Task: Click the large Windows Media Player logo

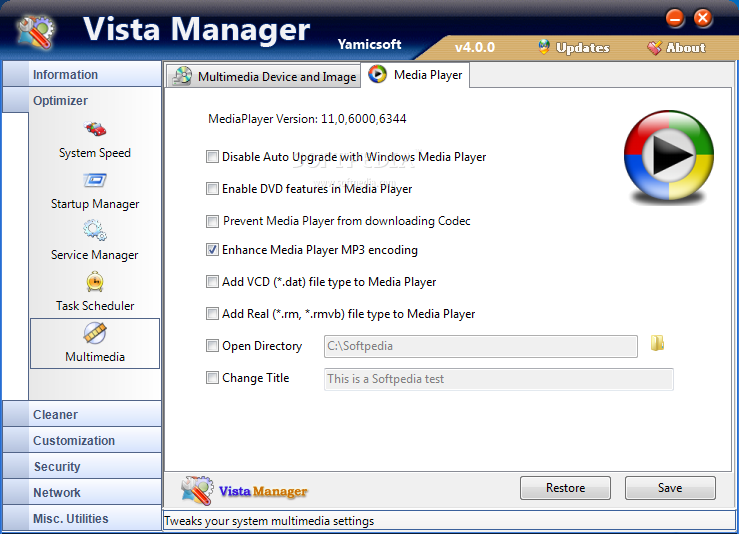Action: tap(669, 156)
